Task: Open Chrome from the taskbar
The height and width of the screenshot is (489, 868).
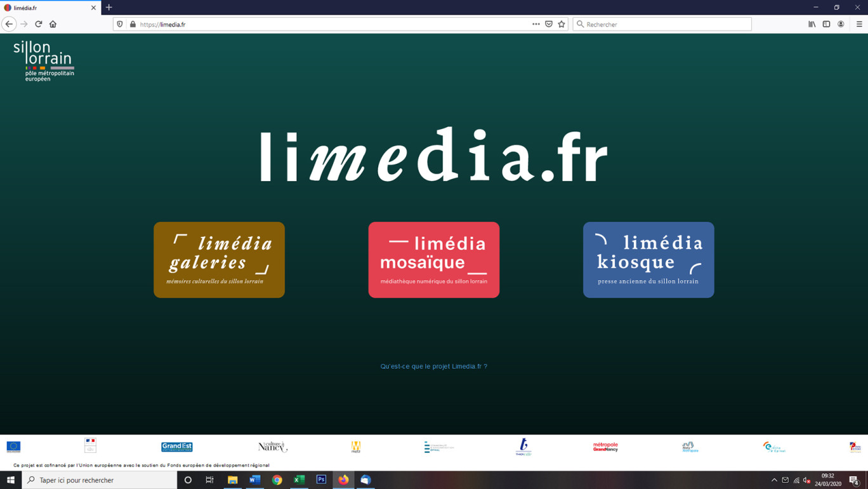Action: pos(277,480)
